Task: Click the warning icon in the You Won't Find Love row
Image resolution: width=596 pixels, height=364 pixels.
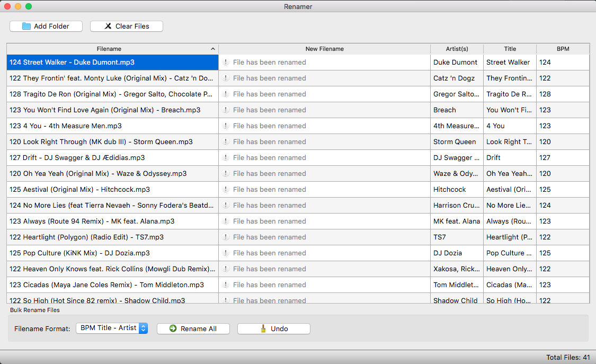Action: pyautogui.click(x=226, y=110)
